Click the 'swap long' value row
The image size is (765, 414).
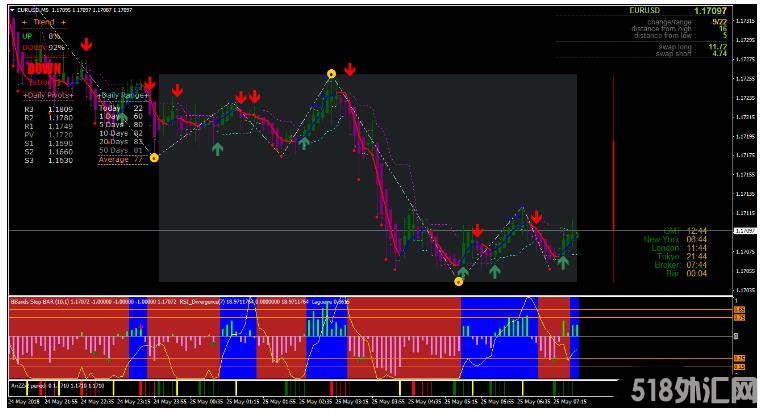tap(692, 47)
